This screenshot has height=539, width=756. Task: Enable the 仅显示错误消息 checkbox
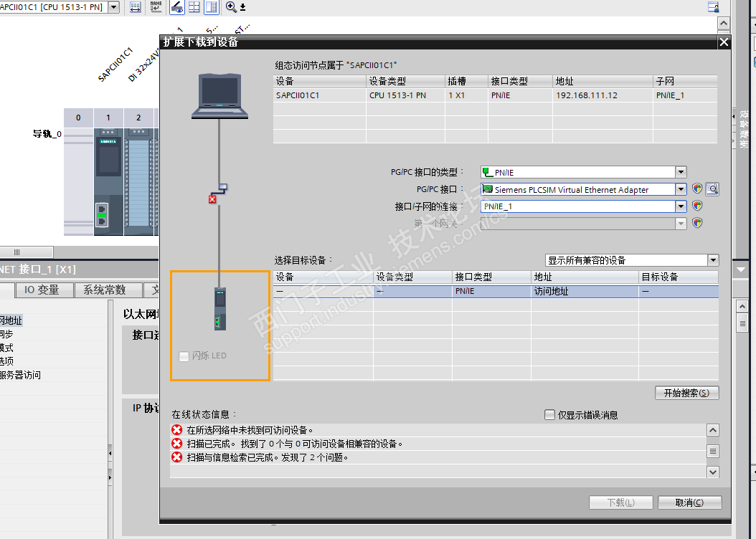coord(549,415)
